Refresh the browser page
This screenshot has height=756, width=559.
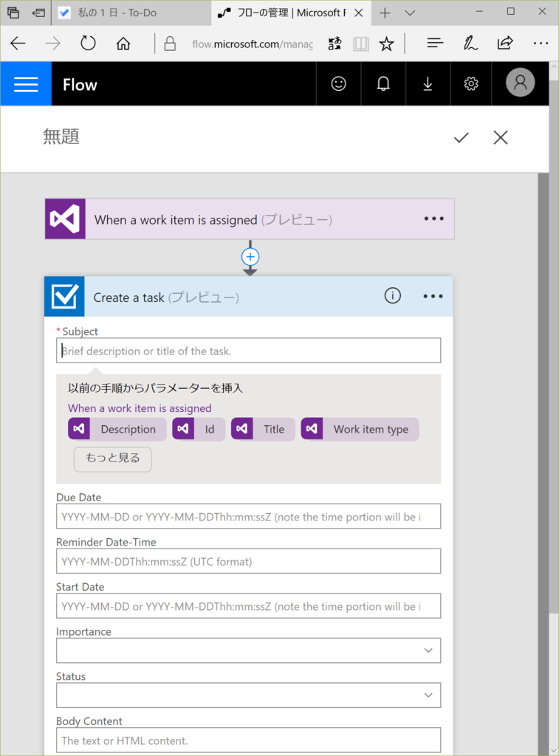pos(88,44)
